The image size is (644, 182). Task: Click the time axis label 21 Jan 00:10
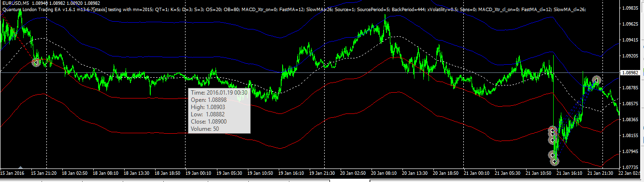476,173
